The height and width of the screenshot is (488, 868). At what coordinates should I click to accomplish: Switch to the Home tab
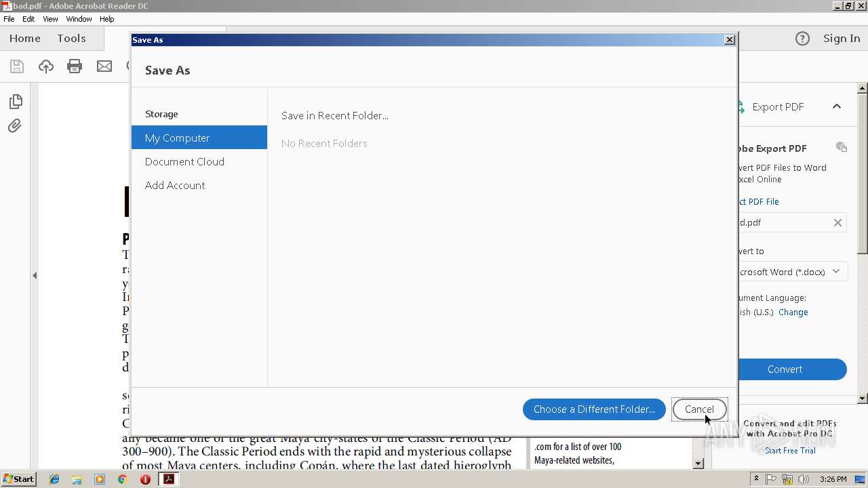pos(25,39)
